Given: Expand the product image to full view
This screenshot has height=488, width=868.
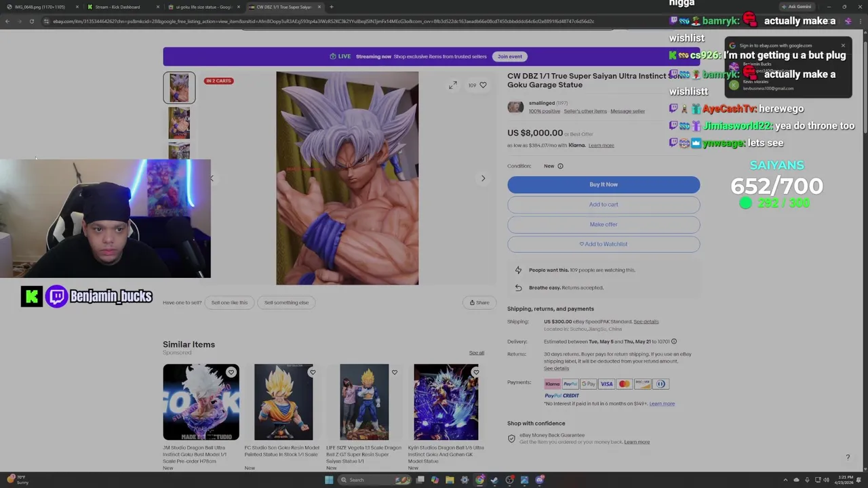Looking at the screenshot, I should (x=452, y=85).
